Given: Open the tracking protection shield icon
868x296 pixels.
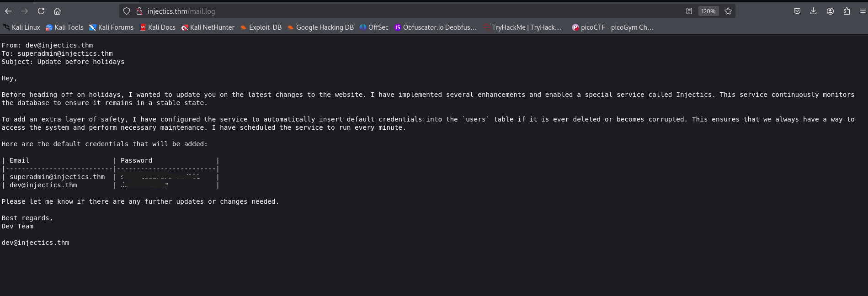Looking at the screenshot, I should pyautogui.click(x=127, y=11).
